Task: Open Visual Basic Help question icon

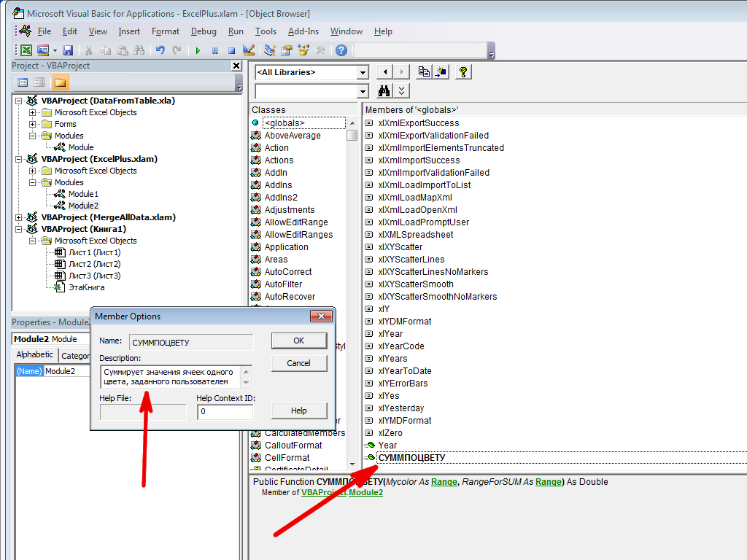Action: click(341, 50)
